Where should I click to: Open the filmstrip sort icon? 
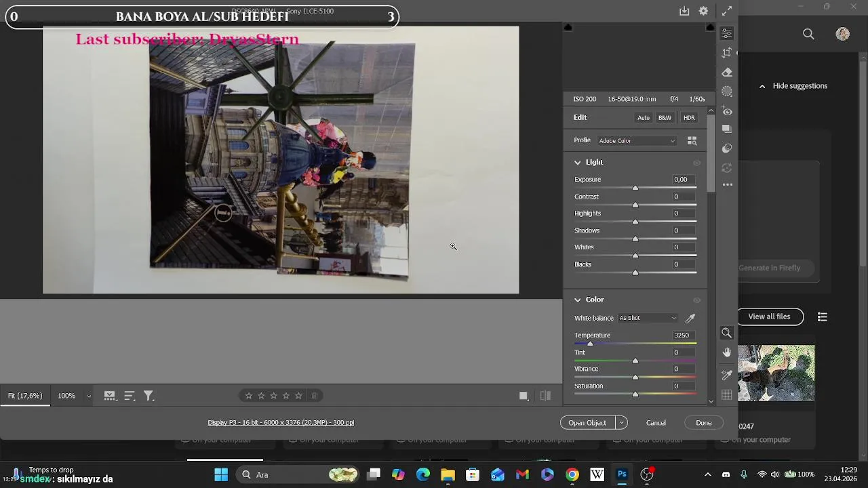coord(130,396)
